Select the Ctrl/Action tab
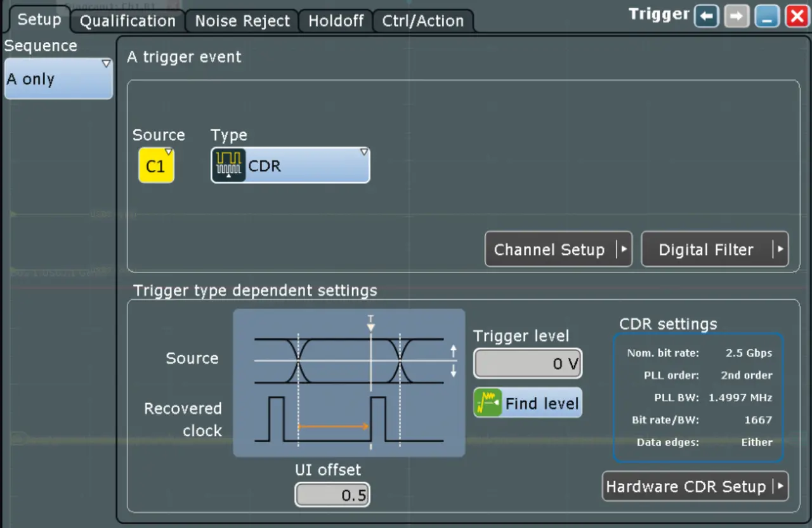Viewport: 812px width, 528px height. (422, 21)
